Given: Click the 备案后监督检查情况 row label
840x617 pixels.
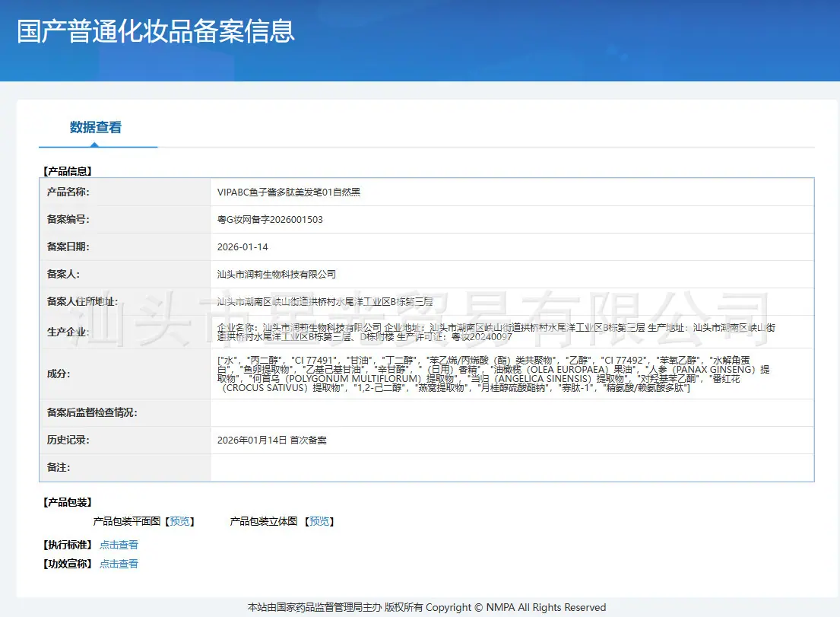Looking at the screenshot, I should (92, 412).
